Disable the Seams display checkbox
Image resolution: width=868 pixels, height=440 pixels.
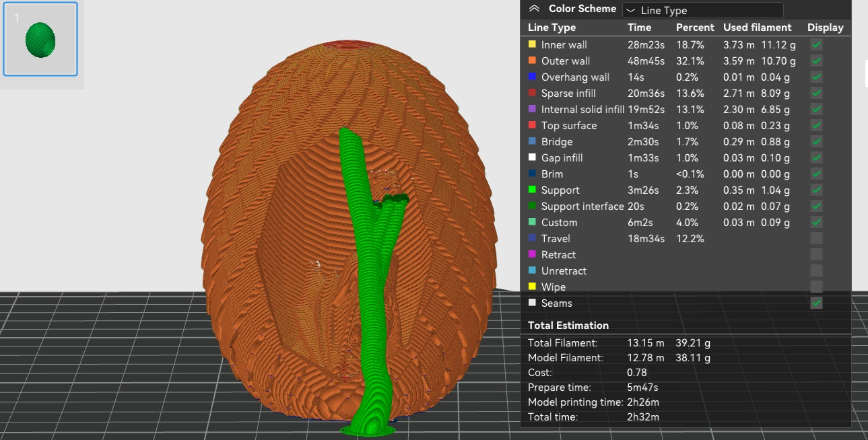pos(816,303)
